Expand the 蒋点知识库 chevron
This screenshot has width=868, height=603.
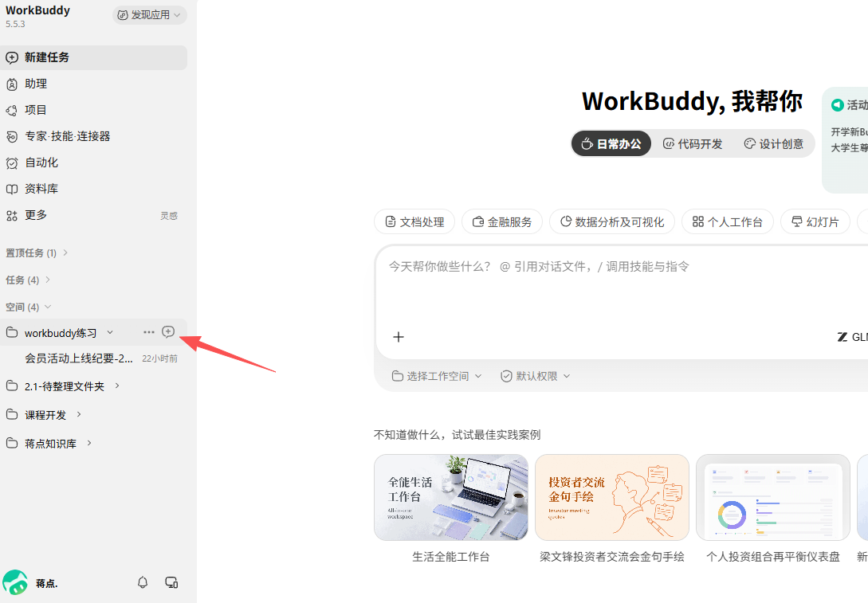tap(90, 443)
